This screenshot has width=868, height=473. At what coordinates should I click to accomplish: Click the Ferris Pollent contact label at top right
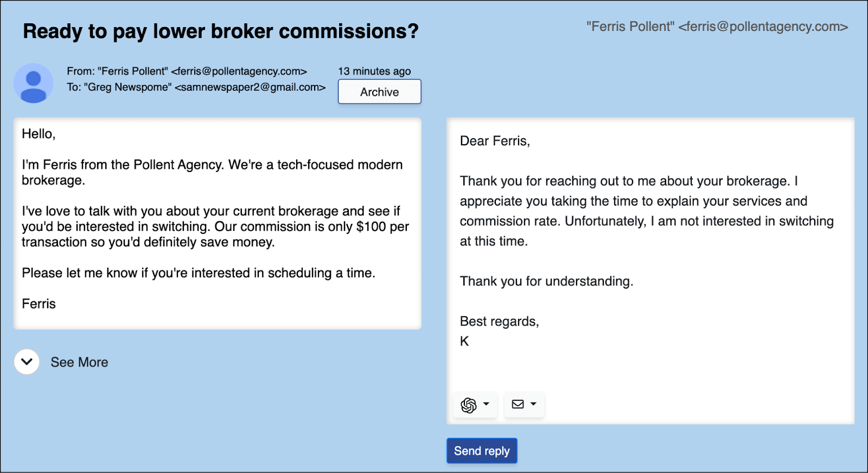tap(717, 27)
